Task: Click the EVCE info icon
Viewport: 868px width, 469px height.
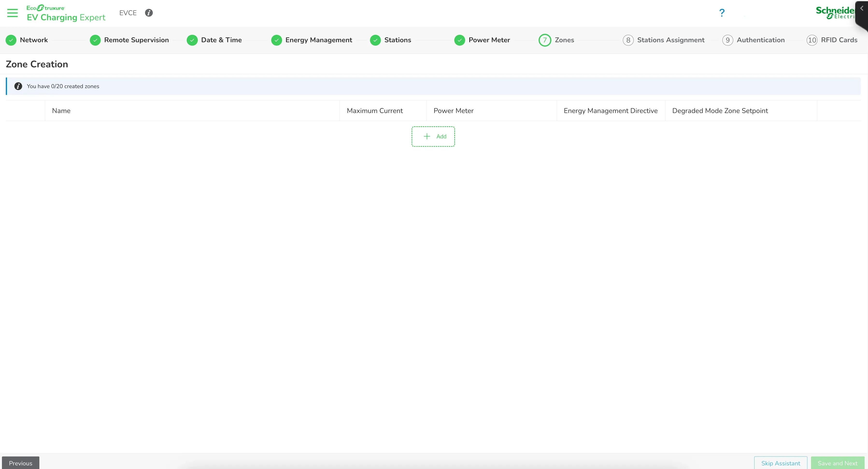Action: [149, 13]
